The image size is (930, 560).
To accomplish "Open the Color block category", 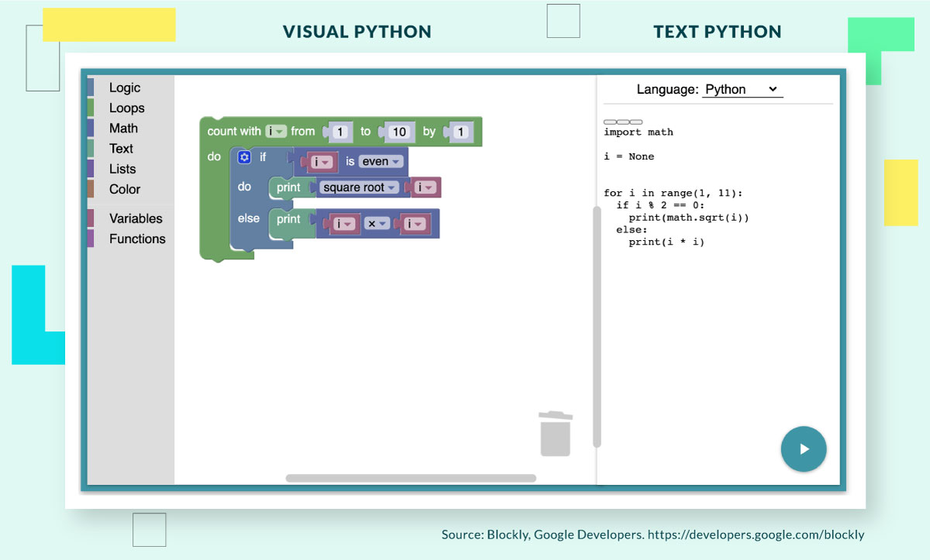I will pos(125,189).
